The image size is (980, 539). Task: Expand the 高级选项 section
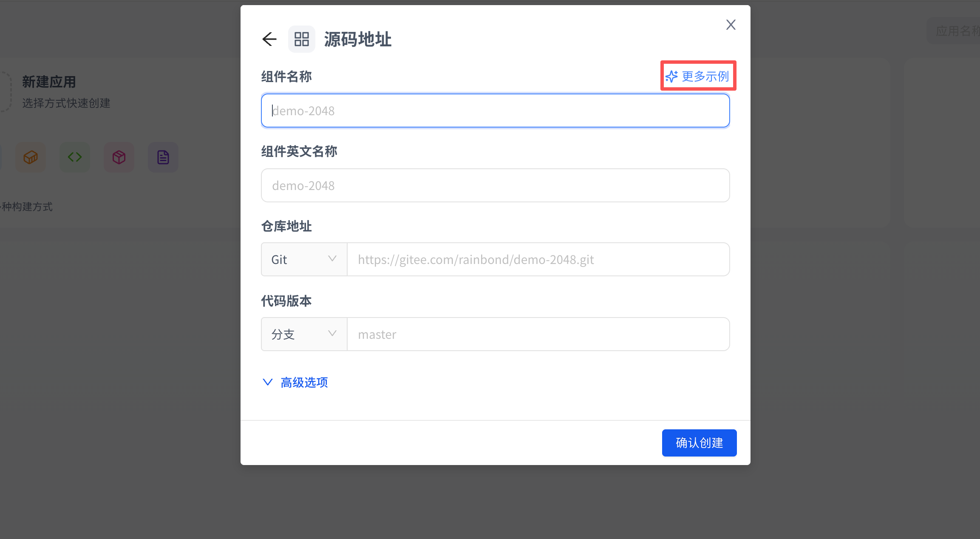click(x=304, y=382)
